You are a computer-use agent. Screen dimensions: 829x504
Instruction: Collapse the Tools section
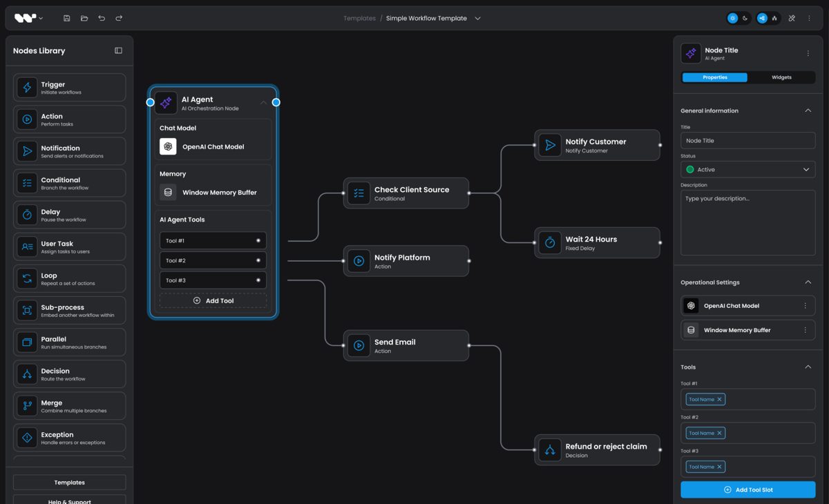point(808,367)
